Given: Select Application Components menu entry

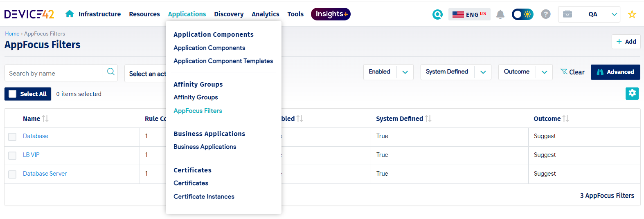Looking at the screenshot, I should pyautogui.click(x=209, y=48).
